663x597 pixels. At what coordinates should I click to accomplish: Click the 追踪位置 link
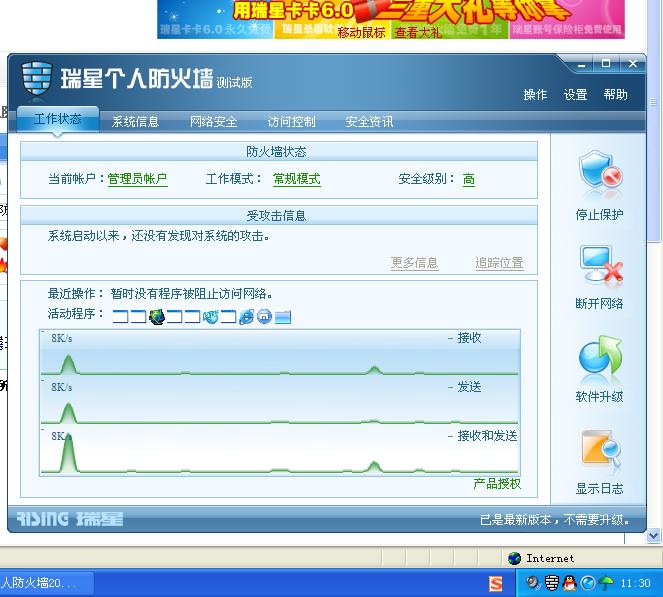click(x=499, y=263)
